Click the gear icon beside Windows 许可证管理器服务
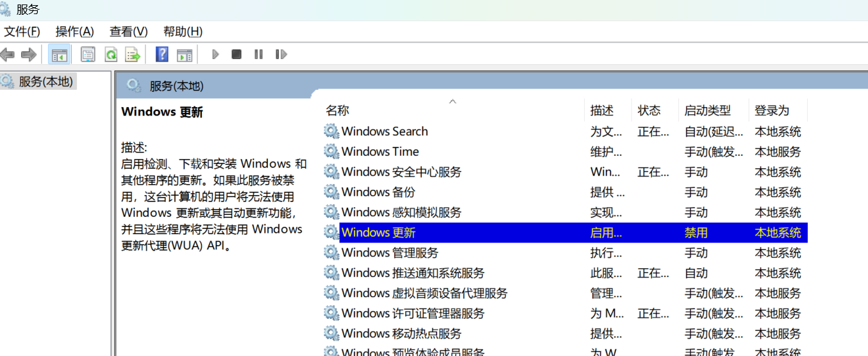The height and width of the screenshot is (356, 868). pos(331,314)
